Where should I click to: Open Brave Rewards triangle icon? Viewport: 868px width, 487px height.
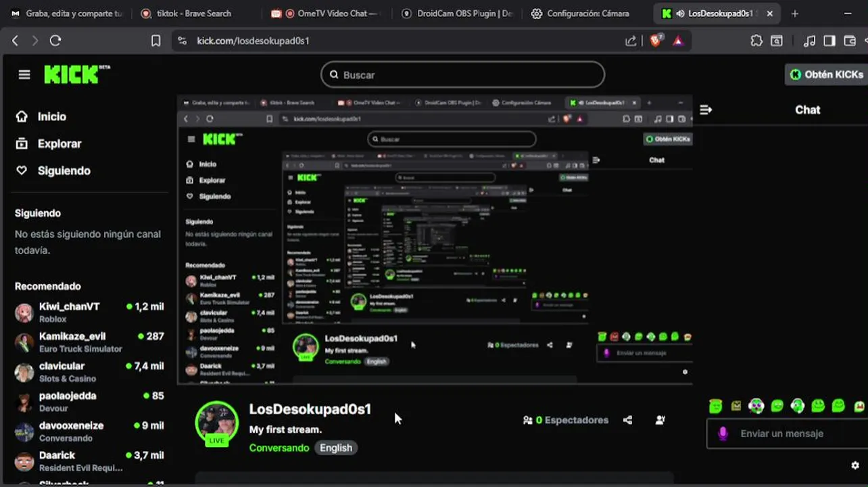pyautogui.click(x=678, y=41)
